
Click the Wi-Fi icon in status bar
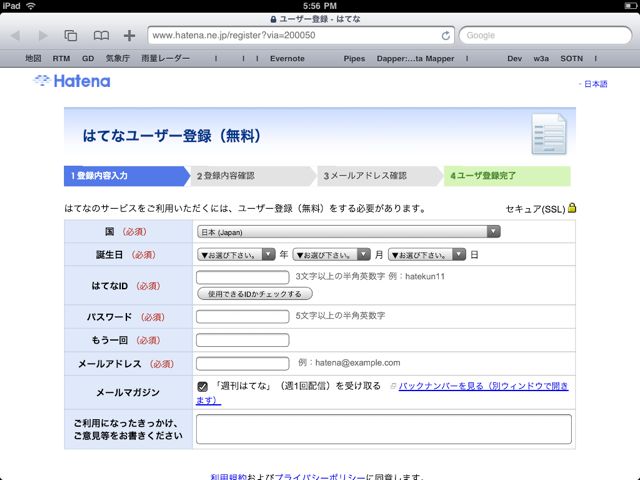coord(31,6)
